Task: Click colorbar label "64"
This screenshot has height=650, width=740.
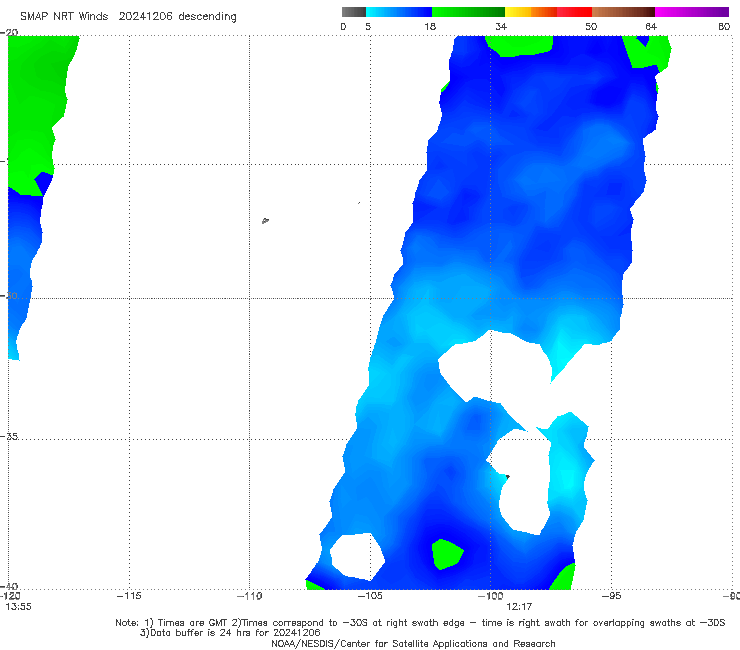Action: [x=651, y=27]
